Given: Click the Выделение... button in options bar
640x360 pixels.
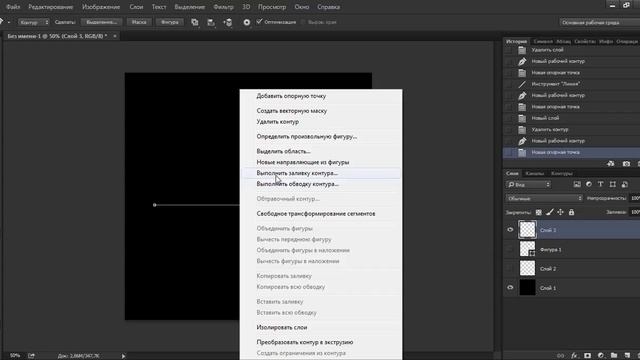Looking at the screenshot, I should pyautogui.click(x=102, y=22).
